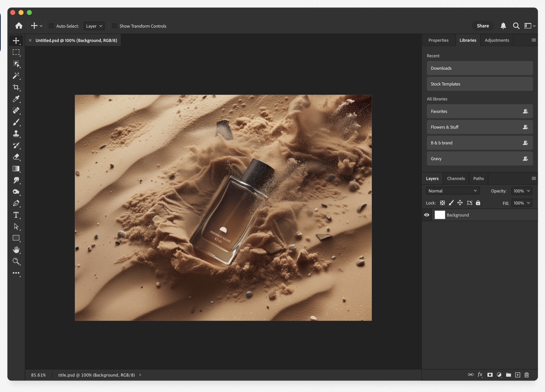Activate the Crop tool
The width and height of the screenshot is (545, 392).
coord(16,87)
